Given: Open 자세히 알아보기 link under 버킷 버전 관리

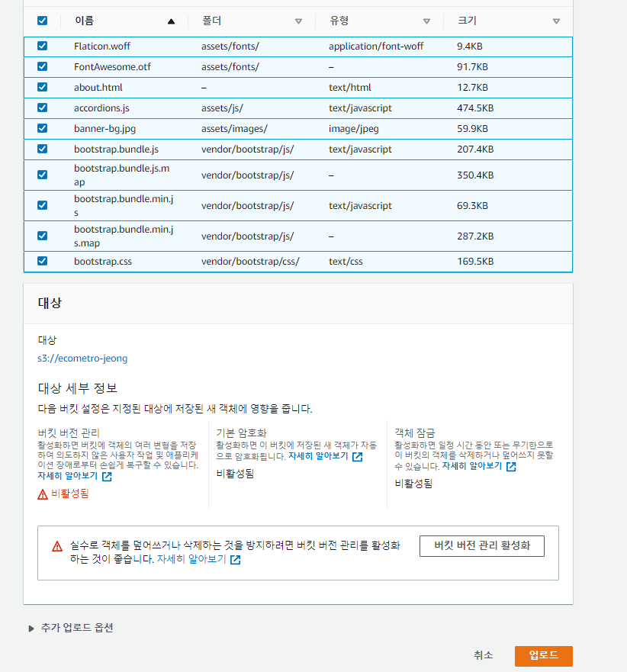Looking at the screenshot, I should click(67, 476).
